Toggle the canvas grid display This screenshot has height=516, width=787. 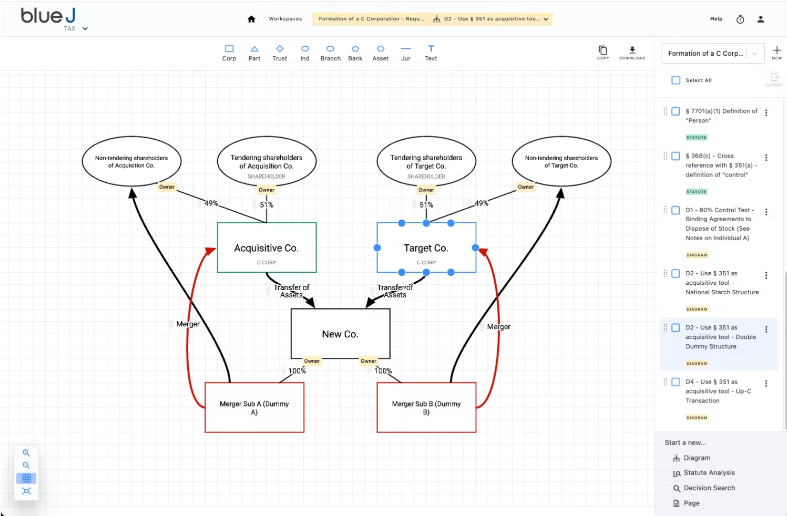(x=26, y=478)
